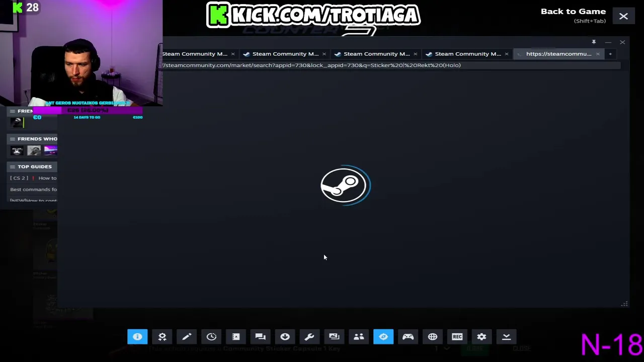Click Back to Game
The height and width of the screenshot is (362, 644).
point(573,12)
